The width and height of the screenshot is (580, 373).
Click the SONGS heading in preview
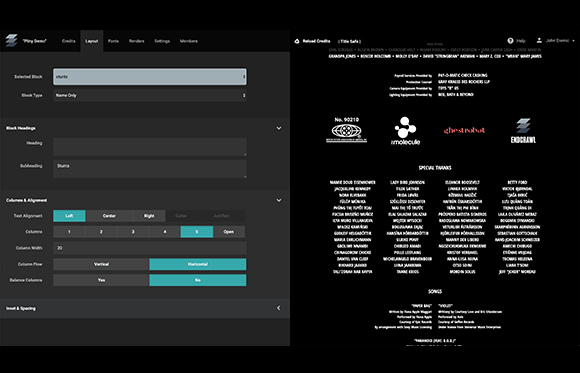pos(435,291)
